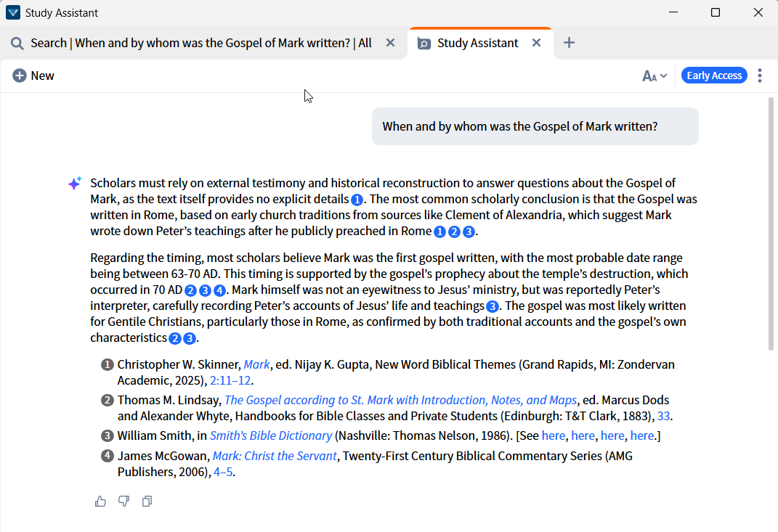Add a new tab with the plus icon
The width and height of the screenshot is (778, 532).
point(569,43)
